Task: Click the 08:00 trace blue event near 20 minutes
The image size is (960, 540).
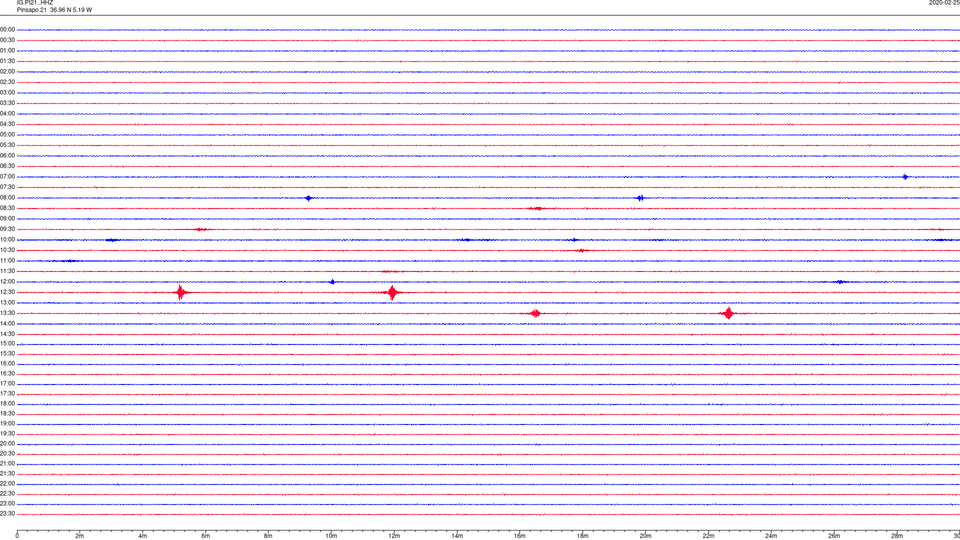Action: [640, 198]
